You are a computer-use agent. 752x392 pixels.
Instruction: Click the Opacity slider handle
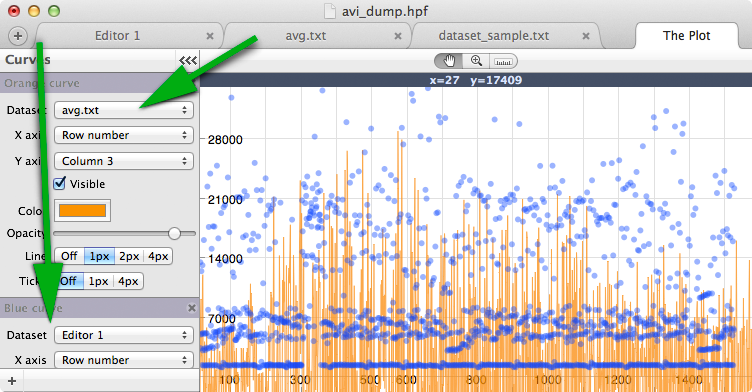(175, 234)
